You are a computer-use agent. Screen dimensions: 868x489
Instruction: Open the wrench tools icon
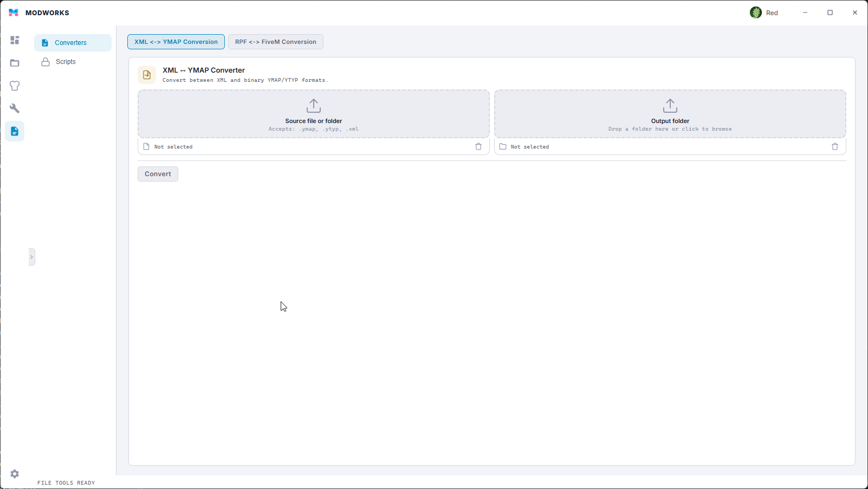click(15, 108)
